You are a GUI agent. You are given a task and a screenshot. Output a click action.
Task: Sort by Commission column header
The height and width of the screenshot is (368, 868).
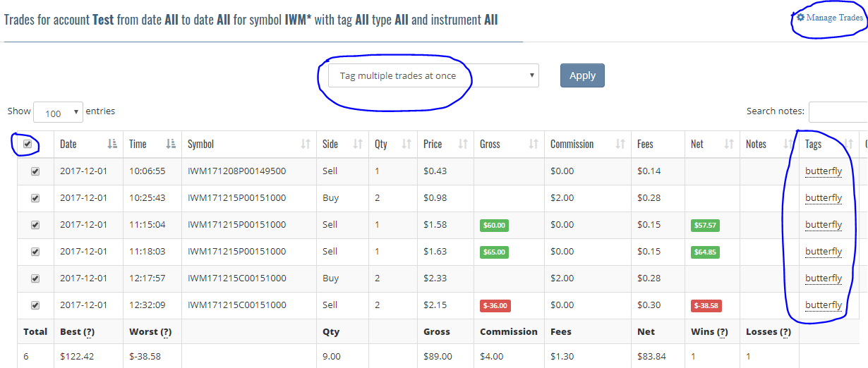(x=572, y=144)
